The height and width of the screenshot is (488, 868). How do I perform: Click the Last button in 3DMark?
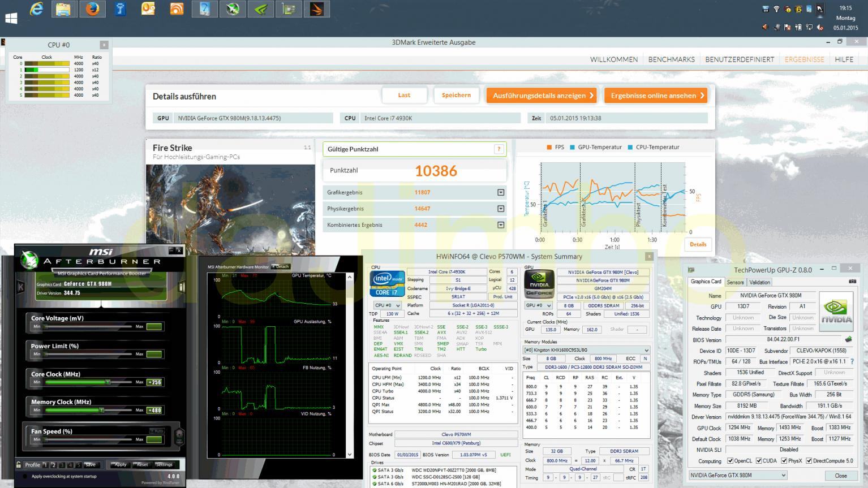click(404, 95)
